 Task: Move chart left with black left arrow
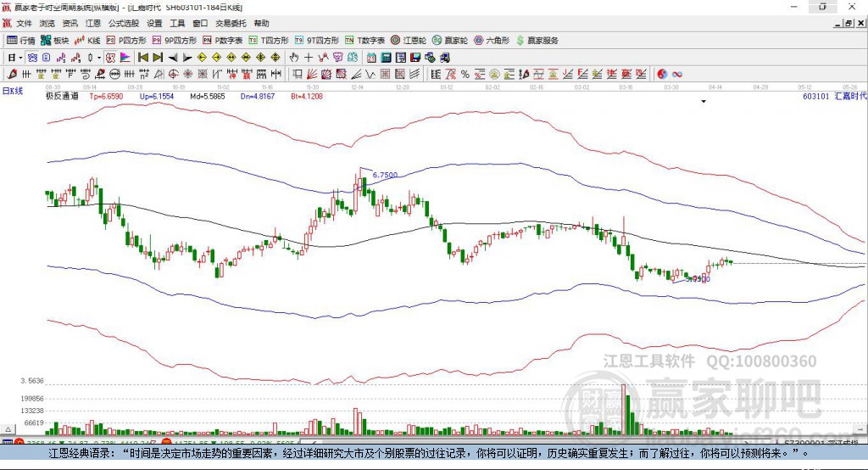point(173,58)
